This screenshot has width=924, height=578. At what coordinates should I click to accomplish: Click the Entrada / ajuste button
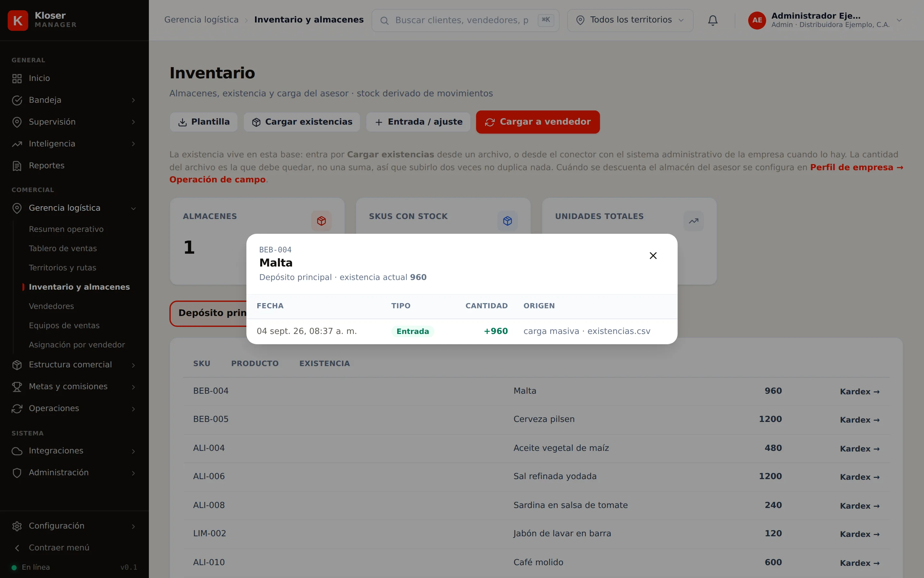(x=418, y=122)
